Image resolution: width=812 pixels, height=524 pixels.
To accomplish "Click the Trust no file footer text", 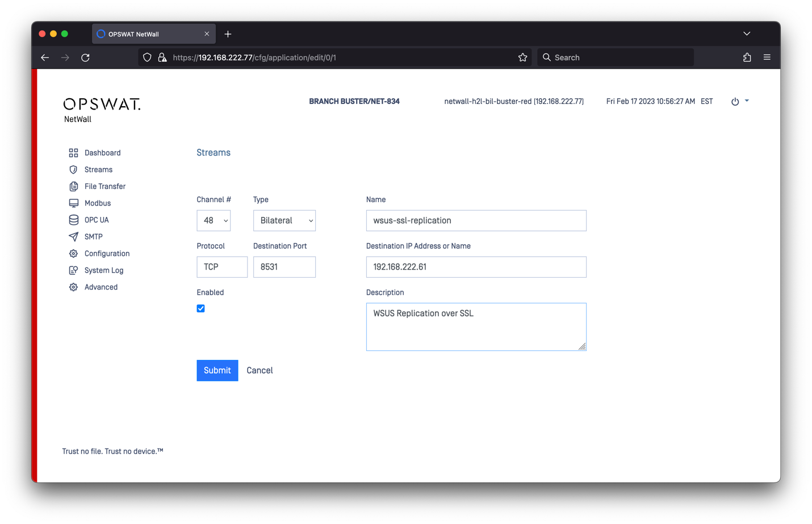I will (x=112, y=451).
